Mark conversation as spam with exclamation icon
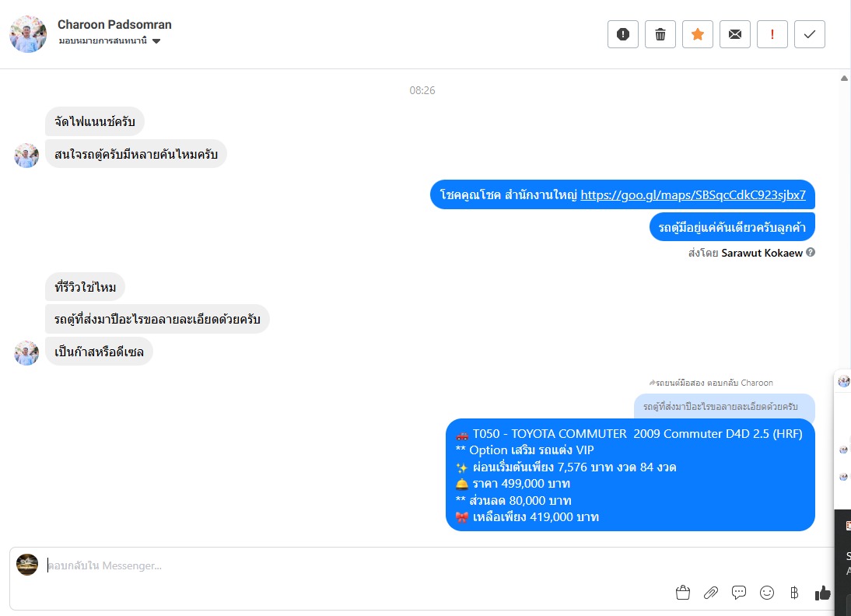The height and width of the screenshot is (616, 851). pos(622,34)
